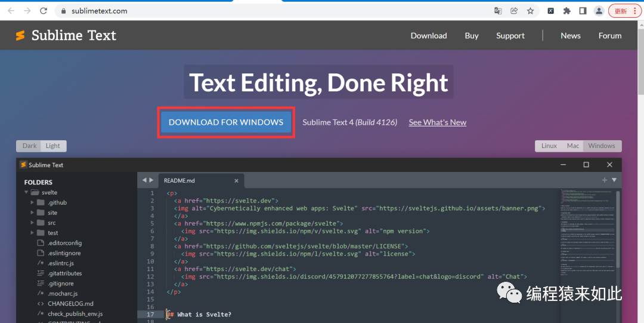Expand the .github folder arrow
This screenshot has width=644, height=323.
32,202
